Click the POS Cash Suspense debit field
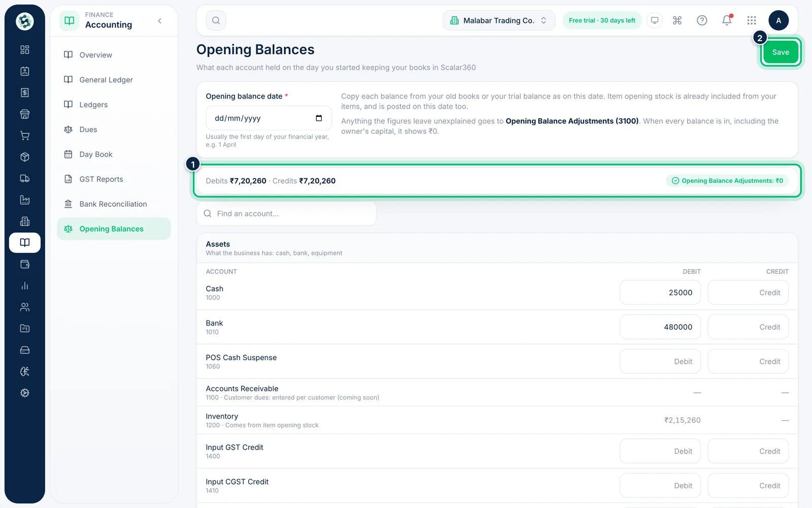This screenshot has height=508, width=812. pos(660,362)
